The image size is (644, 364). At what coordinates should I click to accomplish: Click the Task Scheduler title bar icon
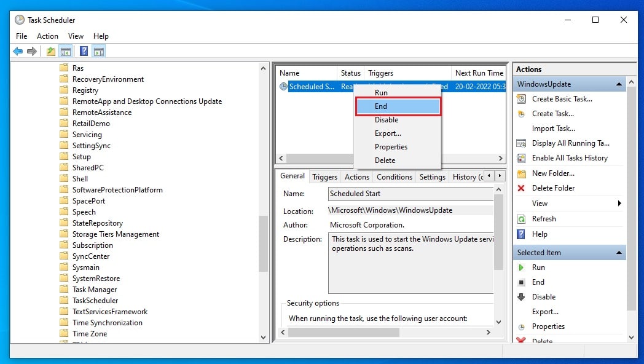click(19, 20)
